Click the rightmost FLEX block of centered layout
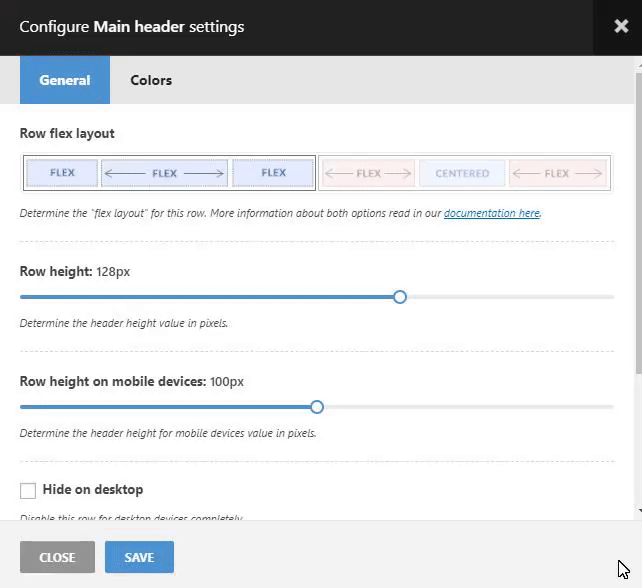Screen dimensions: 642x588 click(x=557, y=173)
